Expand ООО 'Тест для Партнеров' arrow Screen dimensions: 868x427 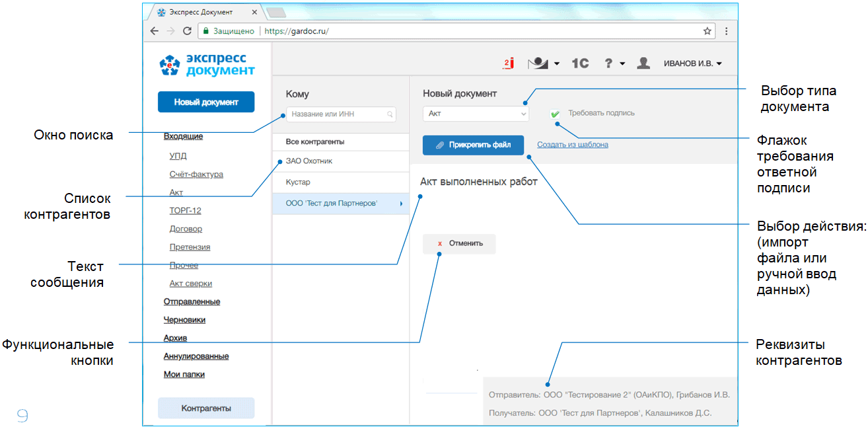(x=401, y=204)
